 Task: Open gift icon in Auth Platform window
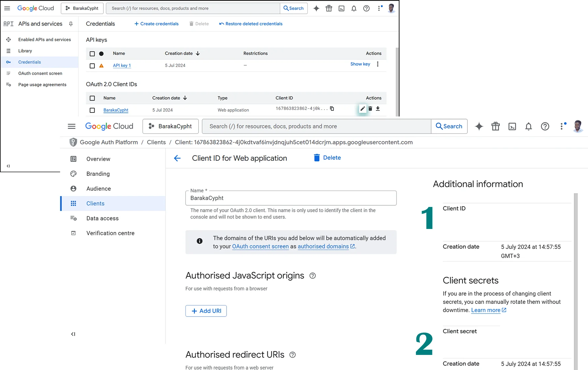(495, 126)
